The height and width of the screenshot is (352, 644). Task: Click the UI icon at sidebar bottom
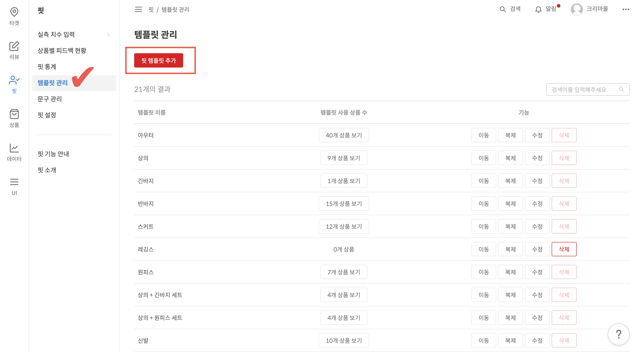click(14, 182)
